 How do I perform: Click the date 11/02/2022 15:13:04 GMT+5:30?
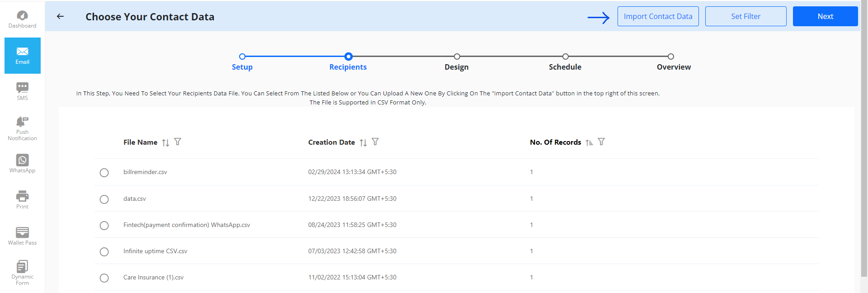352,277
